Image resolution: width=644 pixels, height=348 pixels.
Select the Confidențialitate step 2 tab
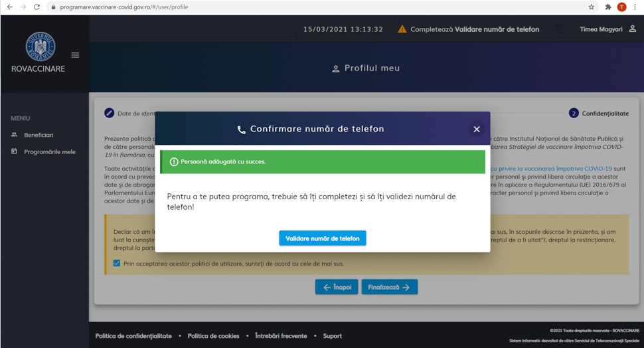click(599, 114)
